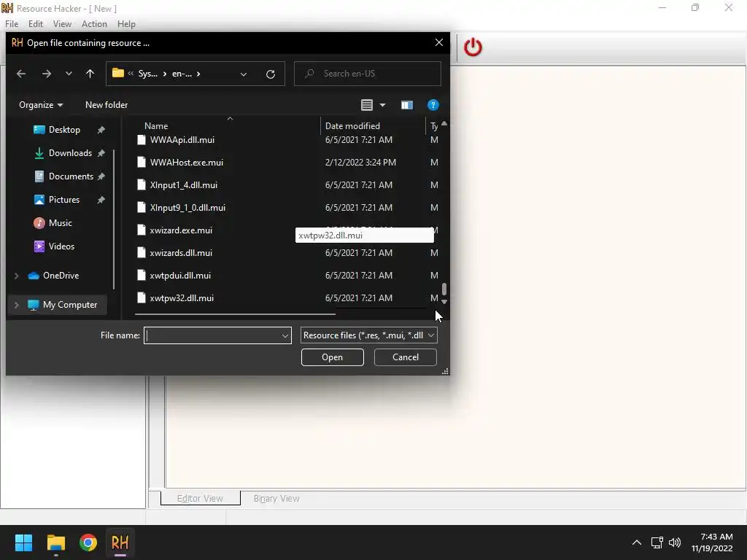Select file xwizards.dll.mui
Screen dimensions: 747x560
coord(181,253)
